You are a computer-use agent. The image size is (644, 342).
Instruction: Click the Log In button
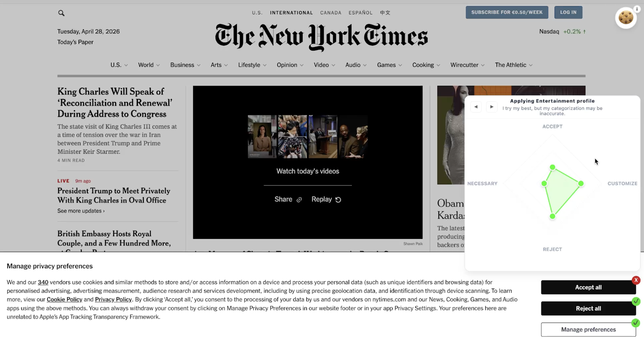568,12
